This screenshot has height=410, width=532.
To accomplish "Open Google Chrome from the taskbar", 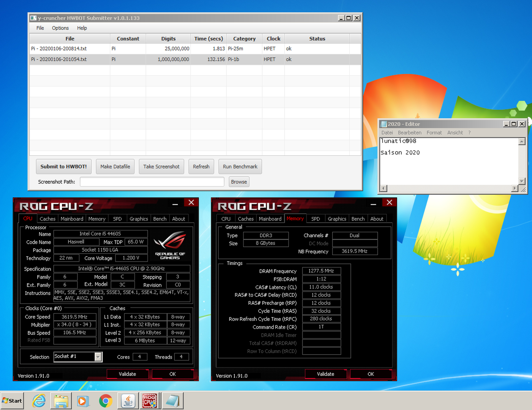I will coord(106,401).
